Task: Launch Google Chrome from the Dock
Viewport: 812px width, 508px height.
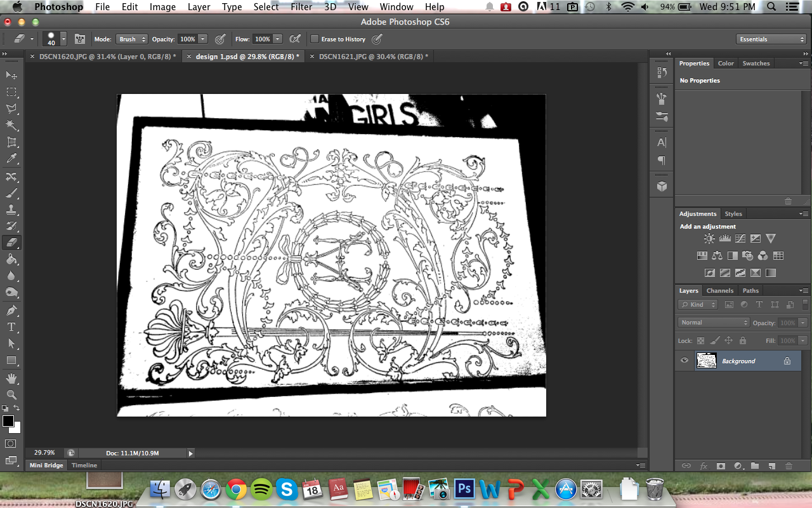Action: (236, 489)
